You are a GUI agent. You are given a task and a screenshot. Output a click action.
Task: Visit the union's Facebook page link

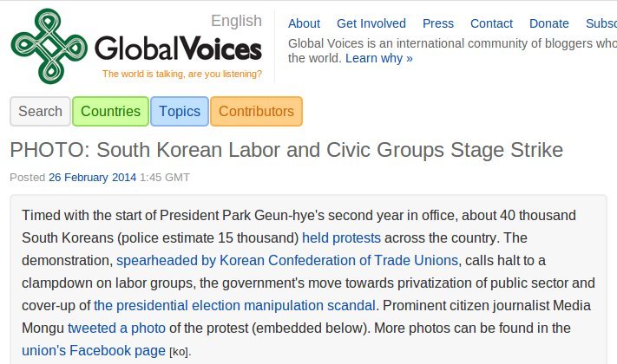(x=94, y=350)
